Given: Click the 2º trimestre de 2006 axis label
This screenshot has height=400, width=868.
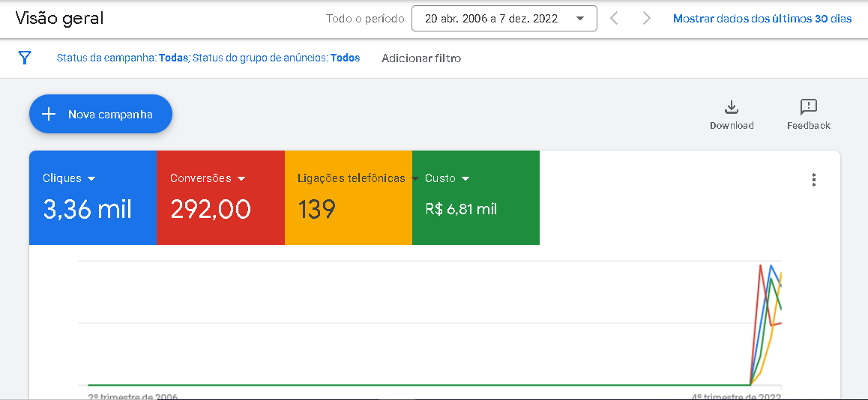Looking at the screenshot, I should click(x=133, y=396).
